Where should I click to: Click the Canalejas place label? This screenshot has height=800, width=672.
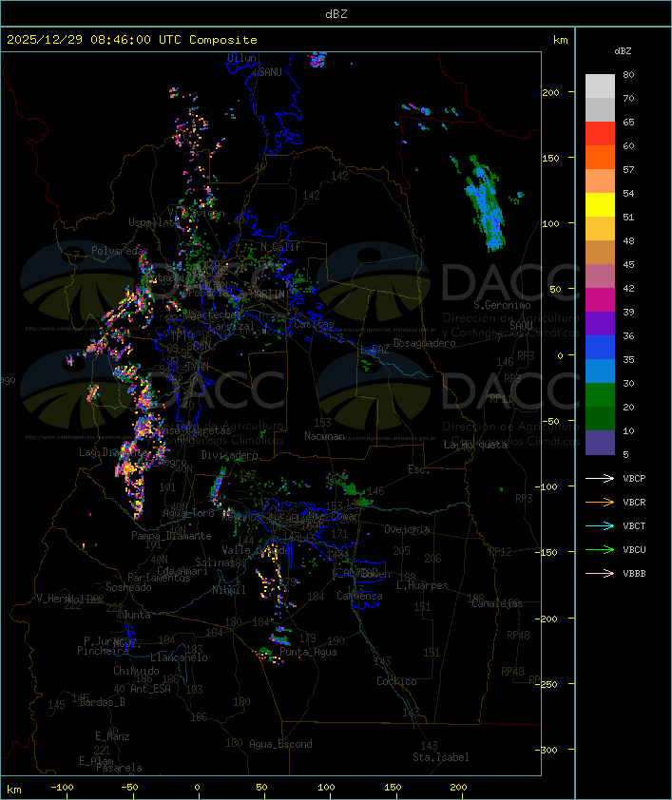tap(497, 603)
